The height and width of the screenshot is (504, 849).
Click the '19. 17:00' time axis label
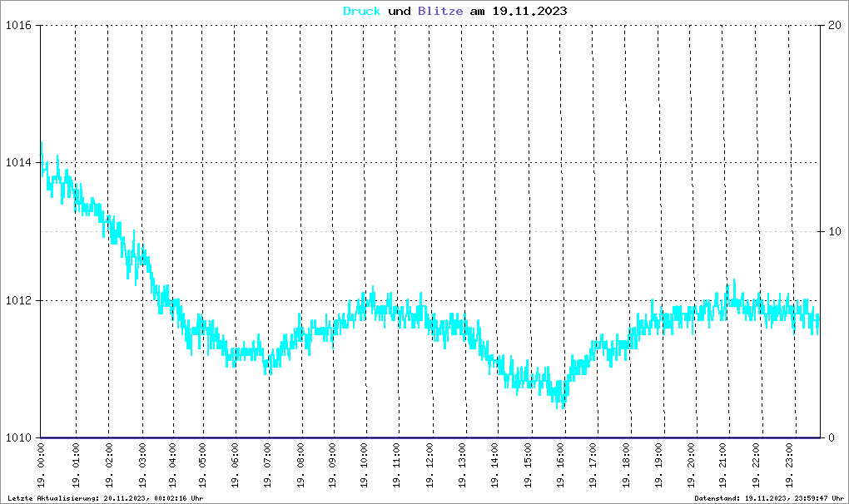point(593,466)
